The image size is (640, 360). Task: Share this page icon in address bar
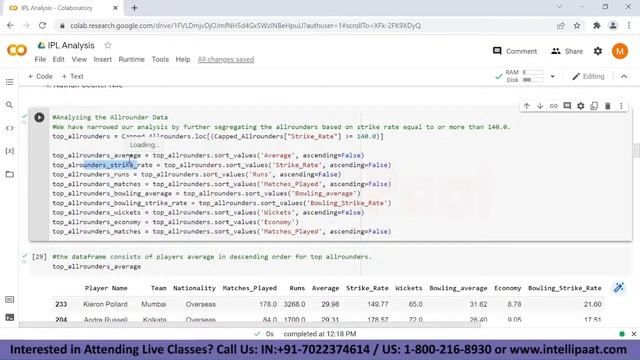coord(560,25)
